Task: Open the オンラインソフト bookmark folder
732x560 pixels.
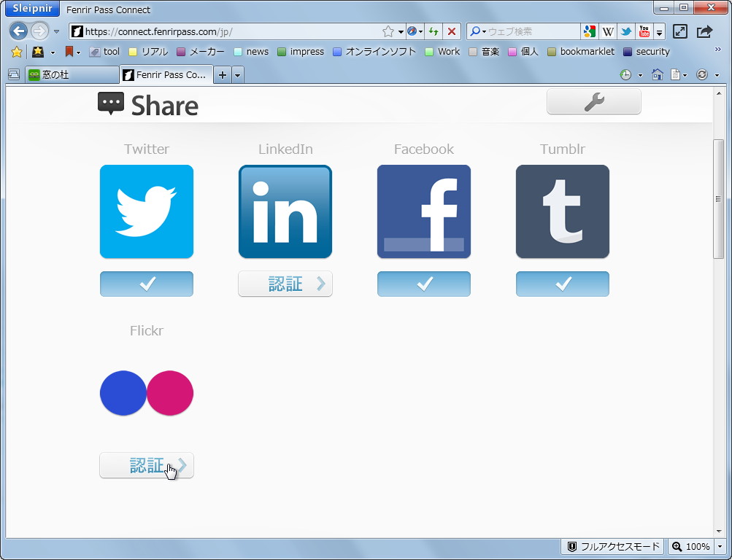Action: pyautogui.click(x=374, y=52)
